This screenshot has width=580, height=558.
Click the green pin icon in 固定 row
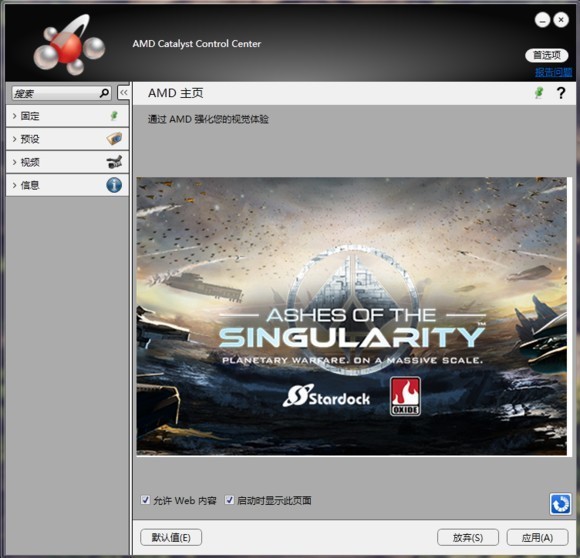114,116
